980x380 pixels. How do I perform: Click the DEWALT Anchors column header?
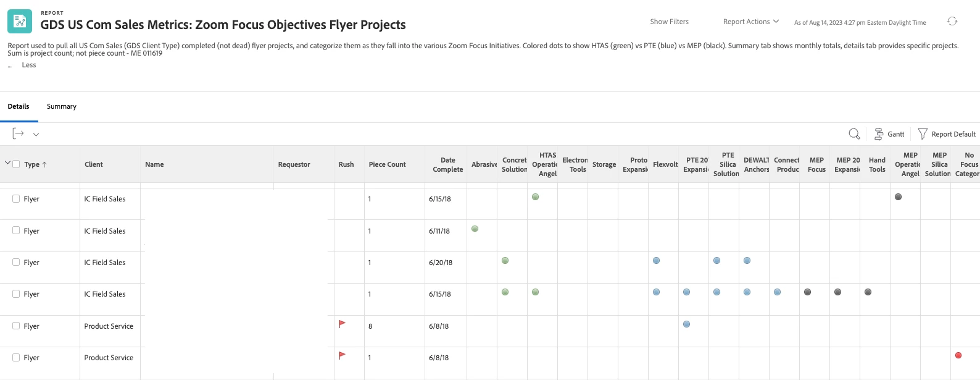coord(757,164)
